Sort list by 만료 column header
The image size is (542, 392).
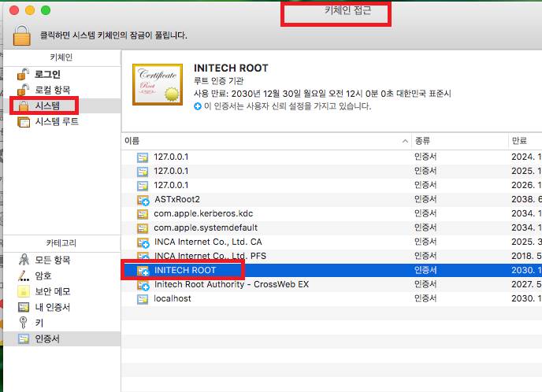pyautogui.click(x=524, y=140)
